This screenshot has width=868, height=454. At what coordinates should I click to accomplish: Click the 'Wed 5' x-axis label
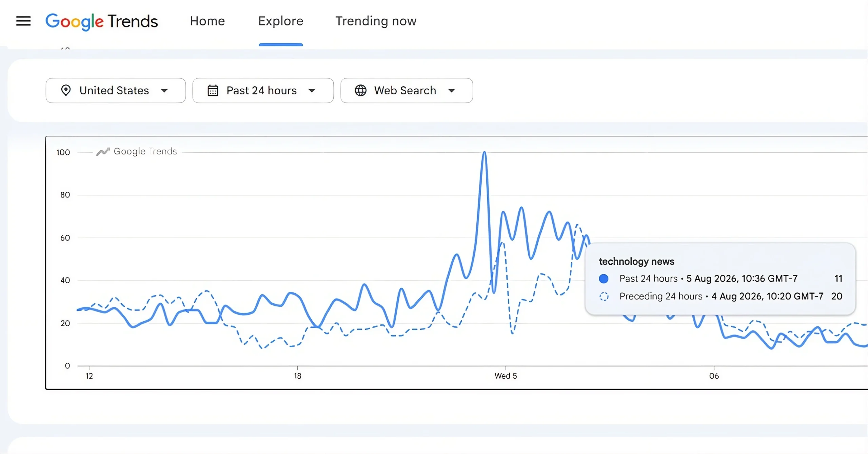click(506, 376)
